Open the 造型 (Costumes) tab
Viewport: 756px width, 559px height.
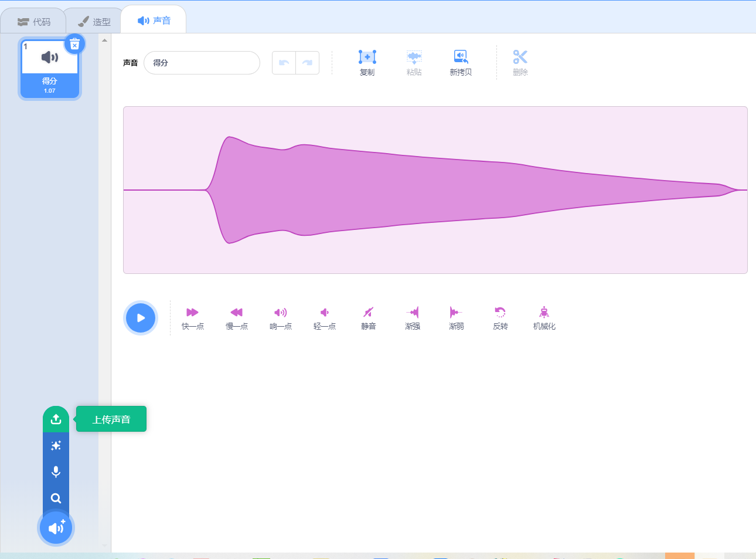(94, 22)
